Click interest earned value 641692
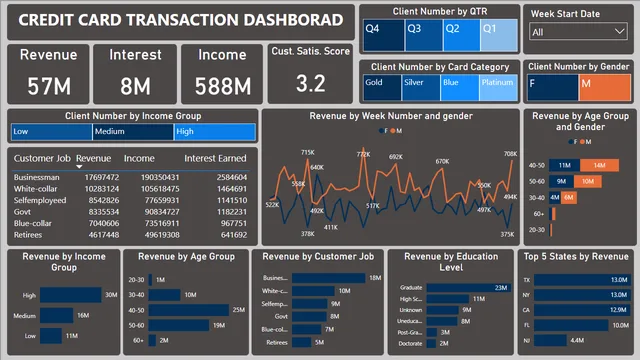Viewport: 640px width, 360px height. pyautogui.click(x=234, y=235)
